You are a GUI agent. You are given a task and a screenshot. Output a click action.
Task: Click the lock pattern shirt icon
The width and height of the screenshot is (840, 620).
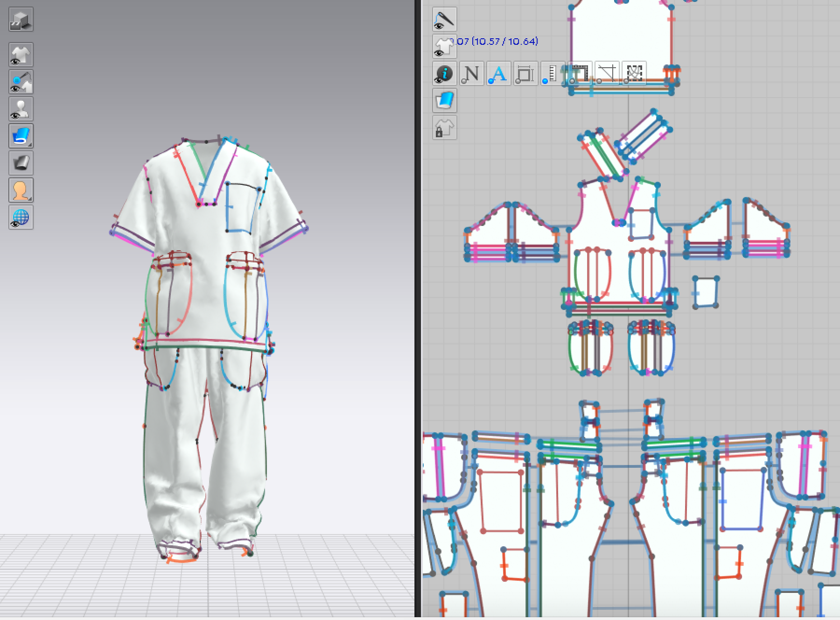[445, 127]
